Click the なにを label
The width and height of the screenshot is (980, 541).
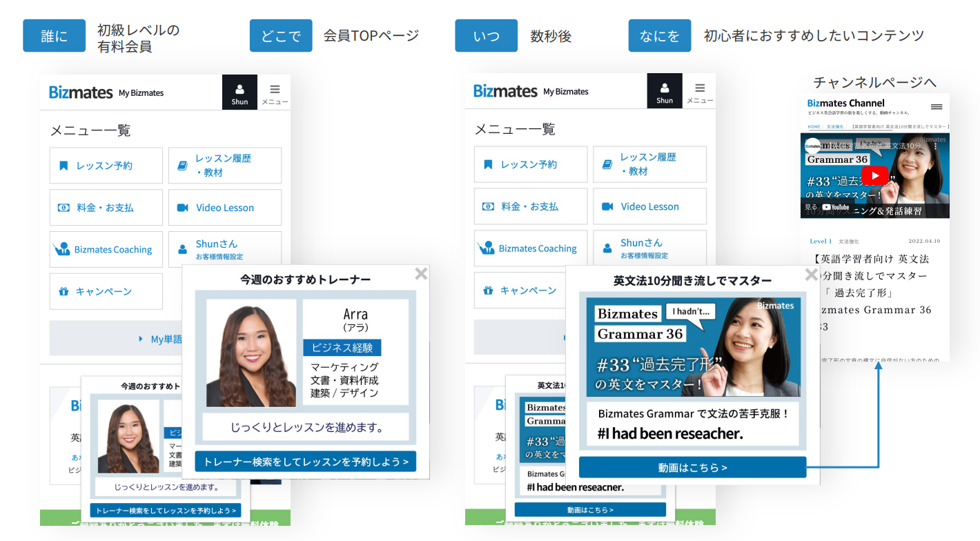point(659,36)
